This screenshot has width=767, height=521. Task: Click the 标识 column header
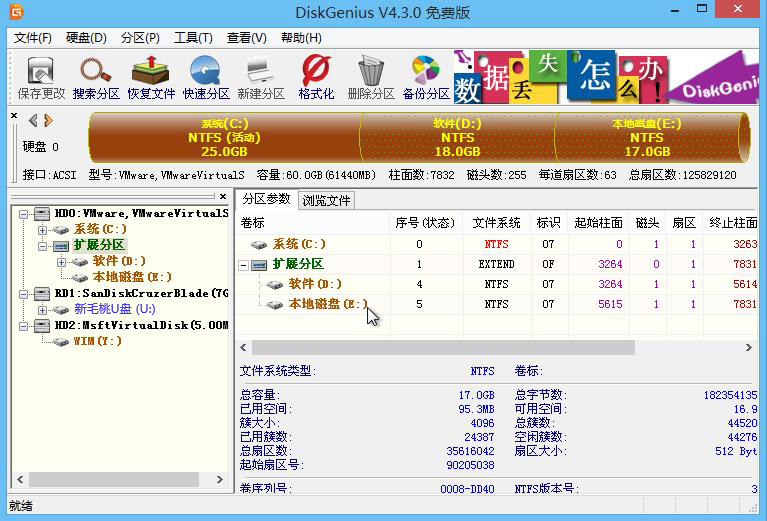tap(549, 223)
